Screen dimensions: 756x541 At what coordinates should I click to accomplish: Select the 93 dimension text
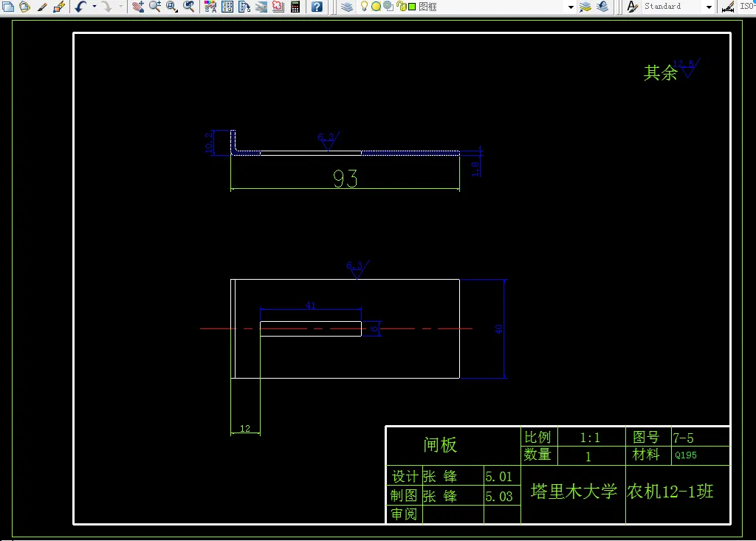346,179
